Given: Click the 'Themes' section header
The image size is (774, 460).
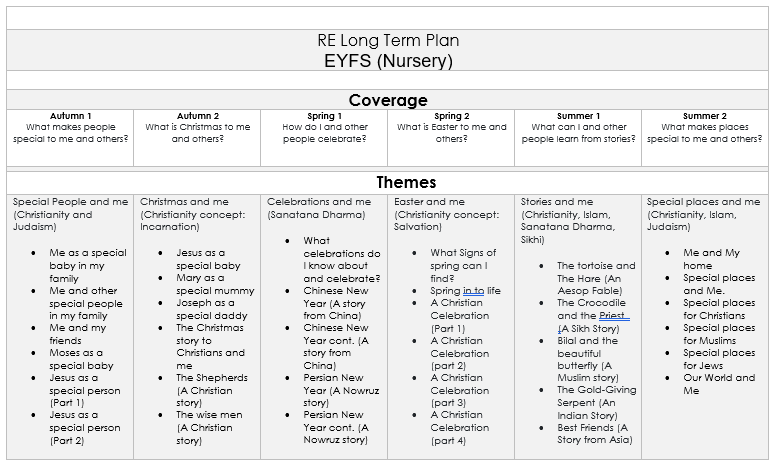Looking at the screenshot, I should [387, 182].
